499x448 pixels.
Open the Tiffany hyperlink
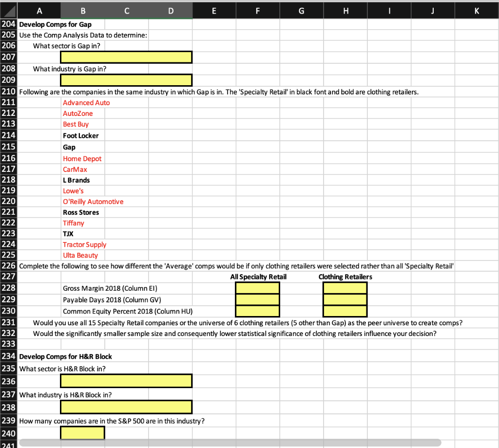click(x=74, y=223)
